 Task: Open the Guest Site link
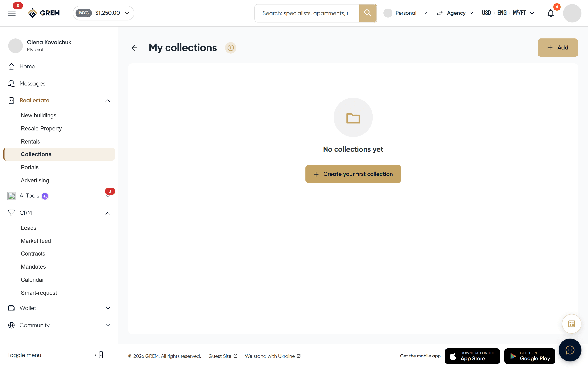coord(223,356)
